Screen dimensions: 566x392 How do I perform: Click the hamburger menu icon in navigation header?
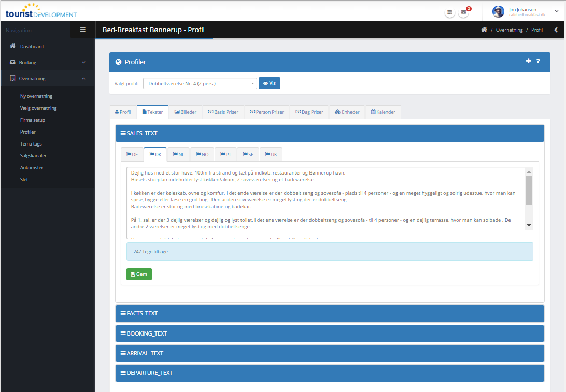point(83,30)
